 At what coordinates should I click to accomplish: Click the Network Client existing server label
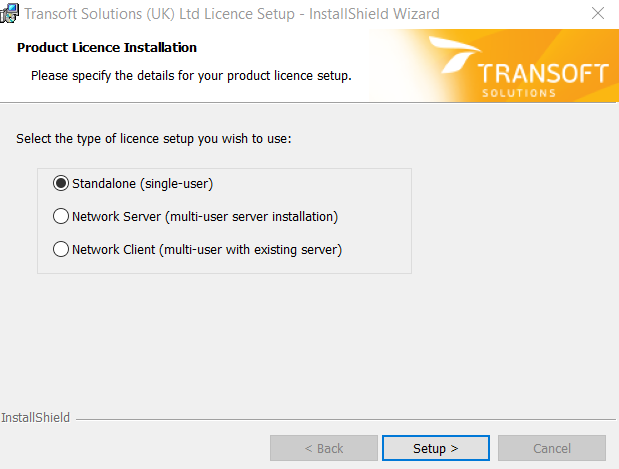[207, 250]
